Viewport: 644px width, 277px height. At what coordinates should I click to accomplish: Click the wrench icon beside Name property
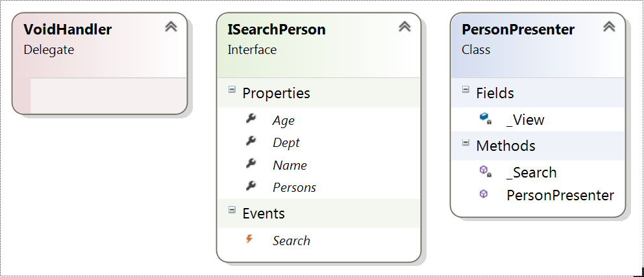(x=251, y=165)
